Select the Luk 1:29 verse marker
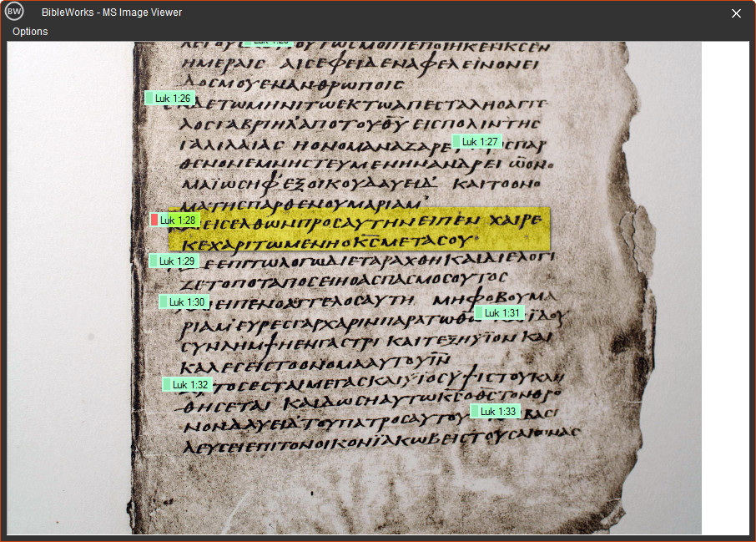 [x=174, y=261]
